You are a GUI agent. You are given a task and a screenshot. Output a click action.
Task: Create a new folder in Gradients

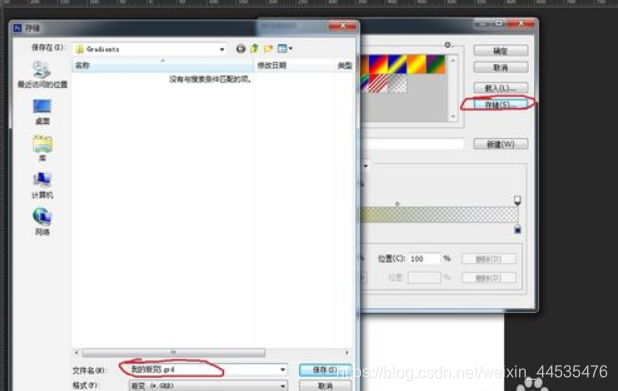[x=268, y=48]
